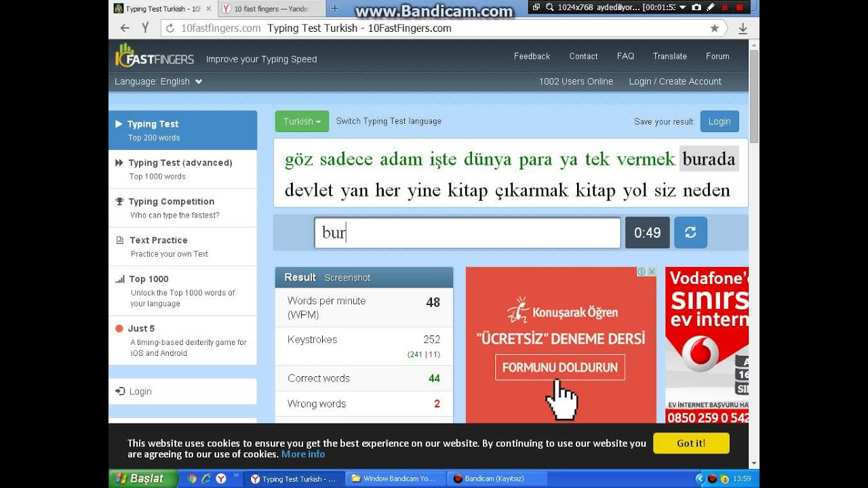Open the Turkish language dropdown
868x488 pixels.
302,121
